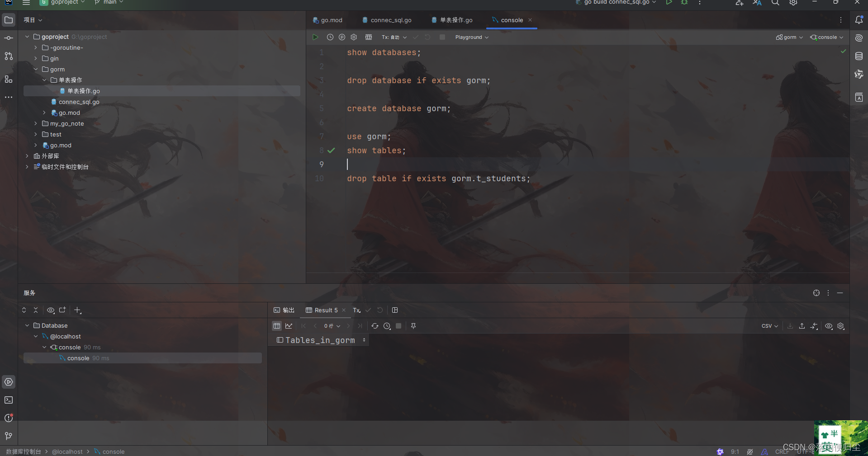The image size is (868, 456).
Task: Open the Notifications bell panel
Action: (x=859, y=20)
